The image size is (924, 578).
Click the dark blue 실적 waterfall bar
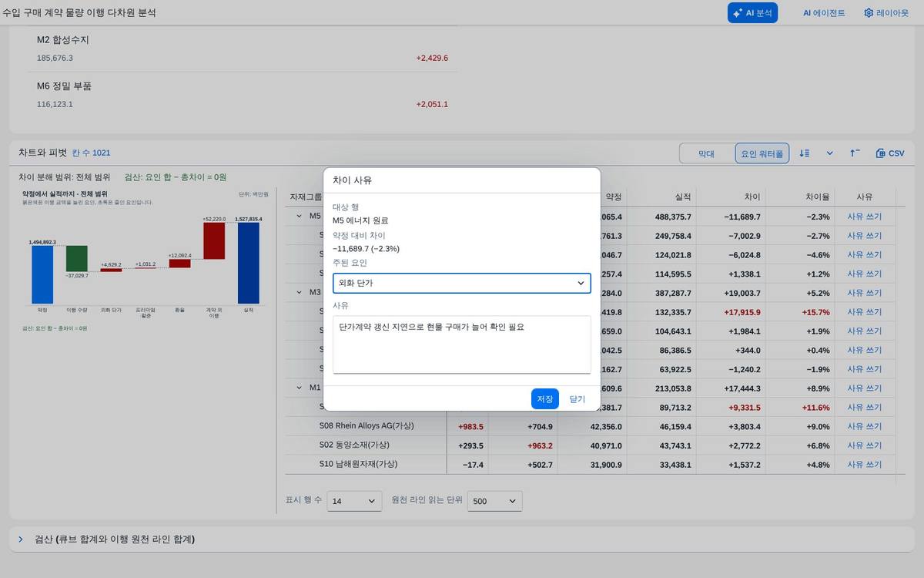(249, 263)
